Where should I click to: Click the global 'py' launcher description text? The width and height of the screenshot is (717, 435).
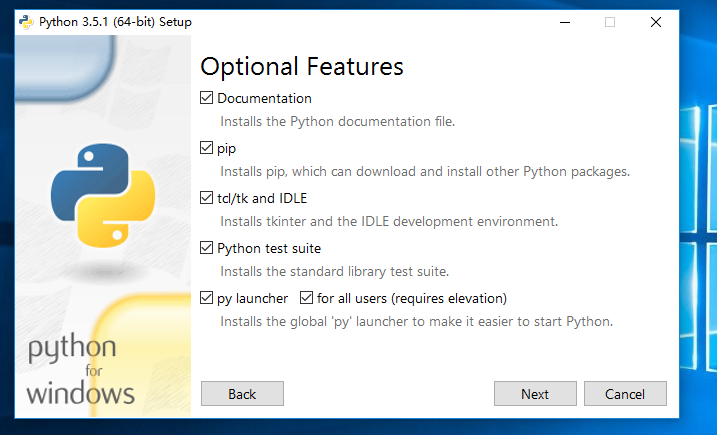417,322
